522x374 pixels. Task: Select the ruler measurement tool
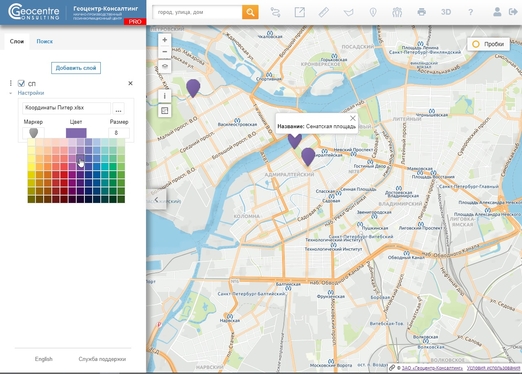[324, 12]
